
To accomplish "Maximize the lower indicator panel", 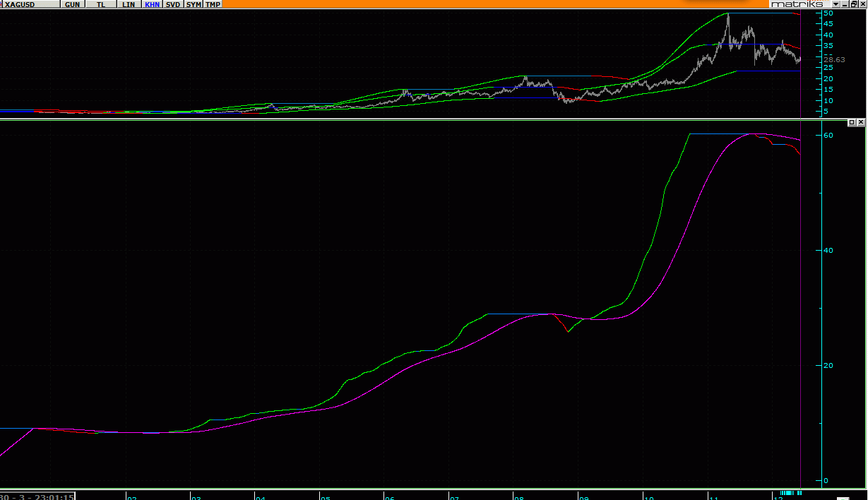I will coord(852,122).
